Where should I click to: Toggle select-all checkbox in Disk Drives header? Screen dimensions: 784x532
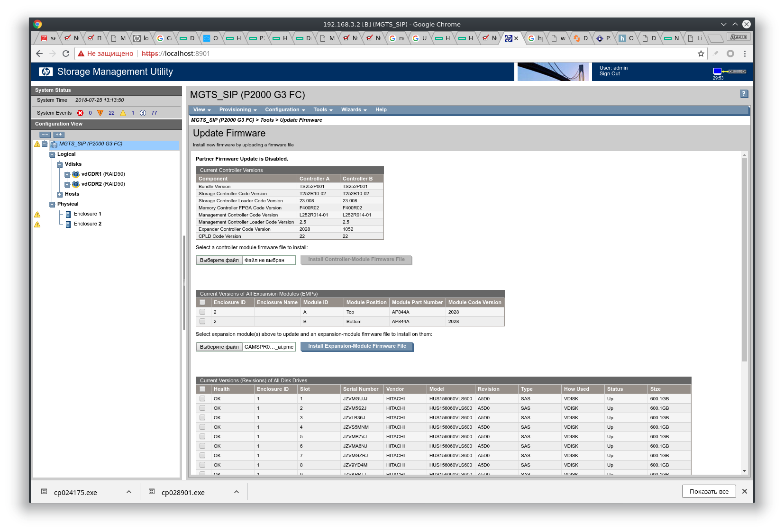pos(202,389)
